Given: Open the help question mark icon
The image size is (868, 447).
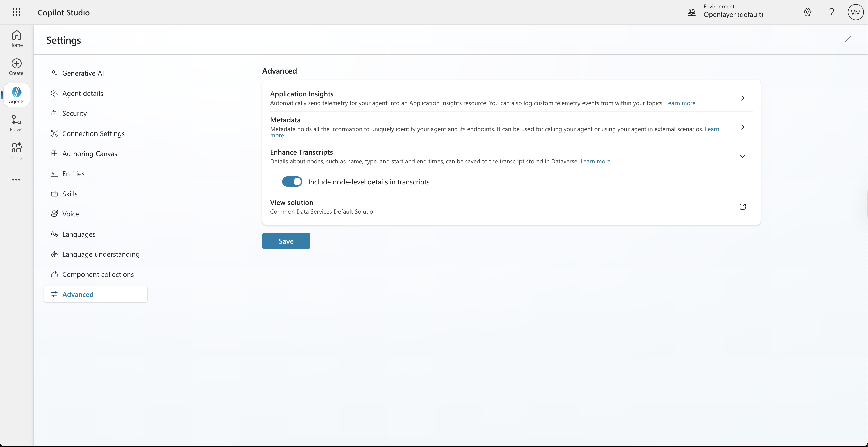Looking at the screenshot, I should coord(831,12).
